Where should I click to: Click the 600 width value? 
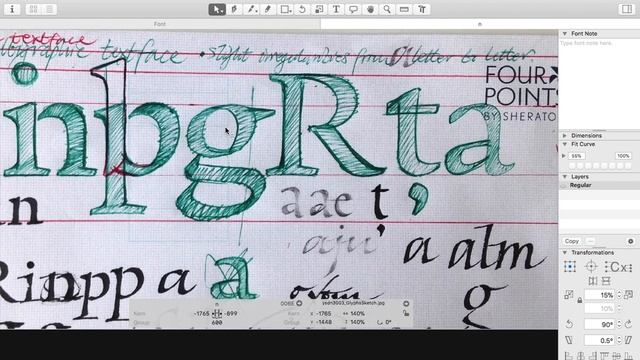click(x=217, y=322)
